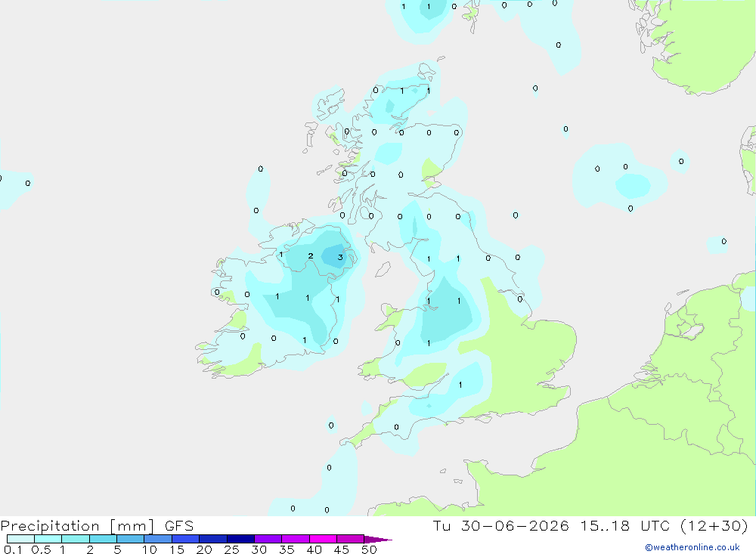
Task: Click the '0.5' legend scale label
Action: tap(41, 549)
